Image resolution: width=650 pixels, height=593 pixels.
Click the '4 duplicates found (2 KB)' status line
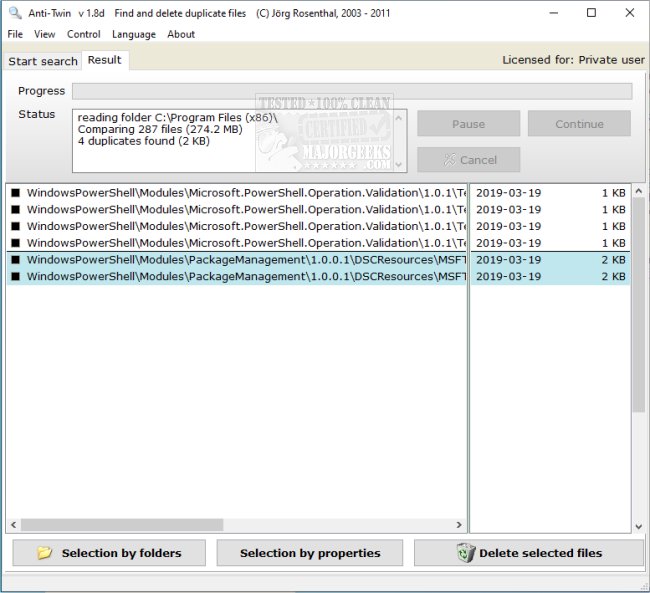pos(143,141)
